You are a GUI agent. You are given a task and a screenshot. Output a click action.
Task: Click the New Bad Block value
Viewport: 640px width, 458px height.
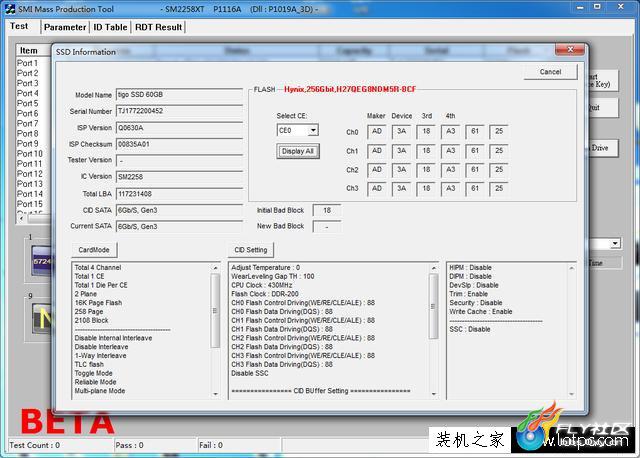327,227
